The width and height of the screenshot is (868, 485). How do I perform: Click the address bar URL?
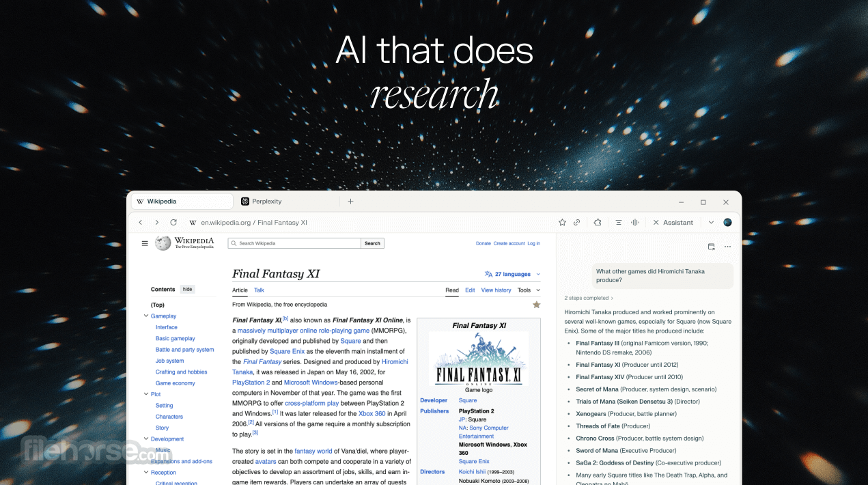pyautogui.click(x=254, y=223)
